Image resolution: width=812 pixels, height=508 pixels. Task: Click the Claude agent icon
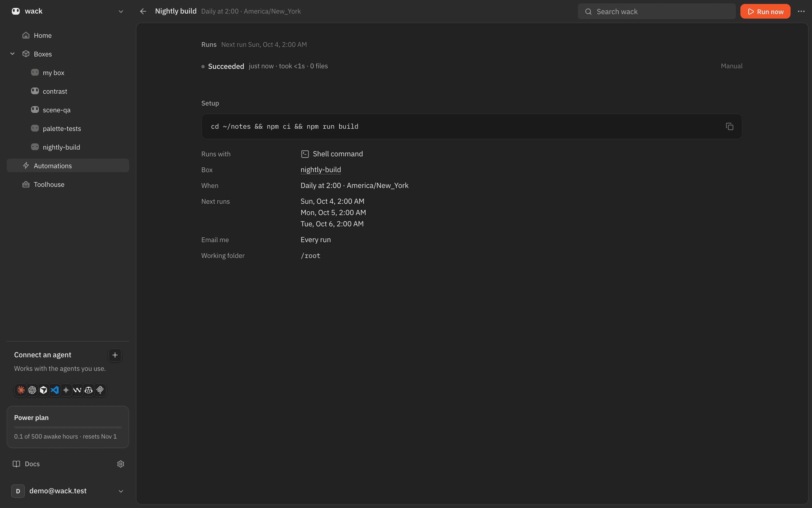pos(21,390)
